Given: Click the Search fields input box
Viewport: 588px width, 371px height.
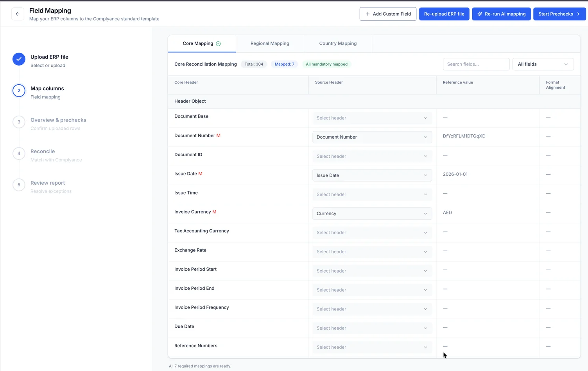Looking at the screenshot, I should pos(476,64).
